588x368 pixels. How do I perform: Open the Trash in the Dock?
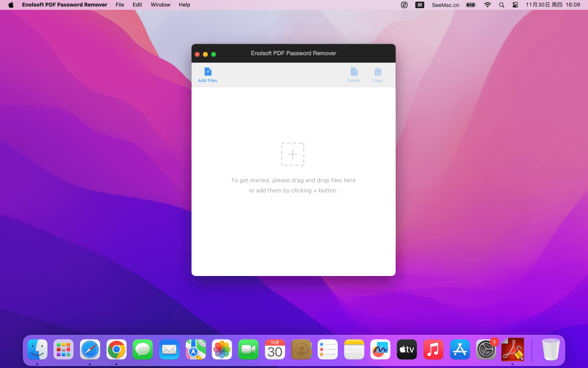click(x=551, y=350)
